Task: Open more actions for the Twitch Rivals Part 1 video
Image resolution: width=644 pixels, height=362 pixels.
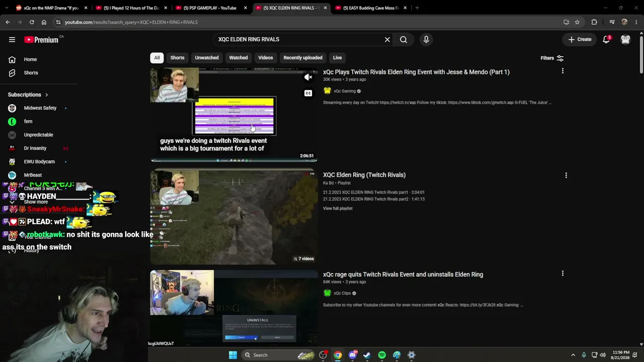Action: click(562, 71)
